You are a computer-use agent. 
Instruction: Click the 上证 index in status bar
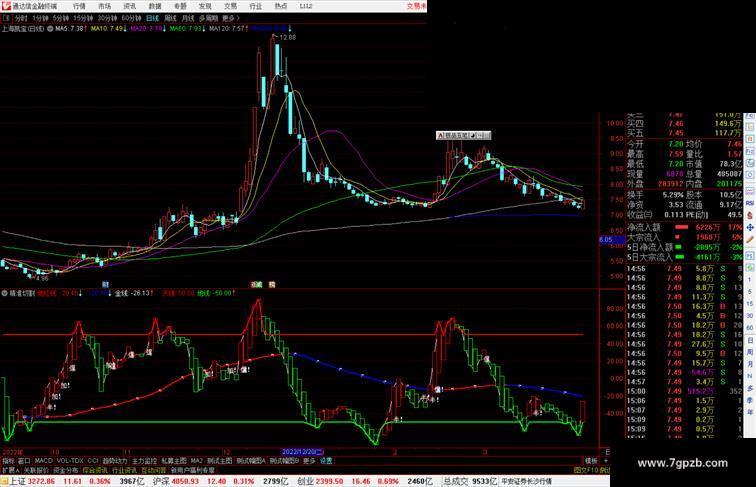click(x=17, y=481)
